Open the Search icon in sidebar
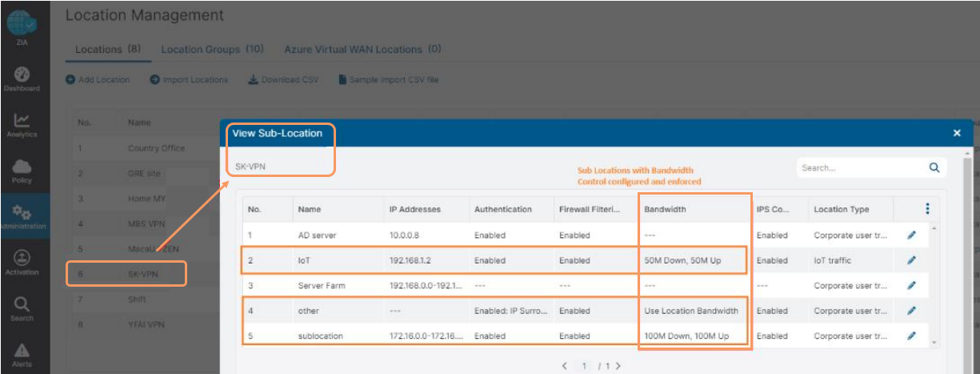980x374 pixels. point(22,305)
